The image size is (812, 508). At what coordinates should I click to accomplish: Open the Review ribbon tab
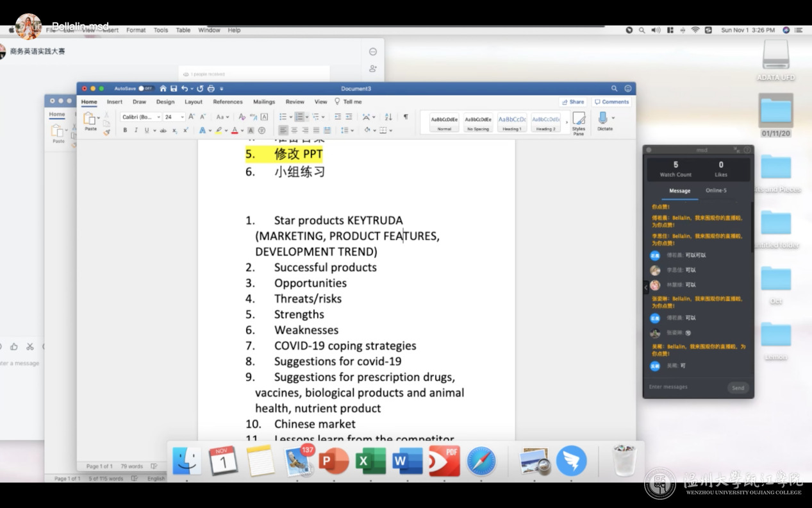pyautogui.click(x=295, y=102)
